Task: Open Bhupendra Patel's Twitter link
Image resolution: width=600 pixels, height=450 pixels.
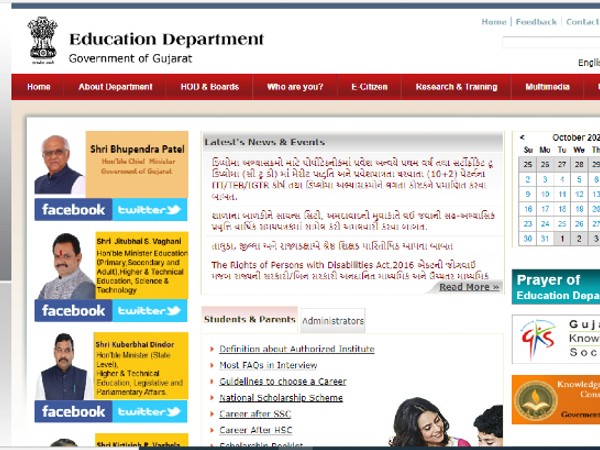Action: pyautogui.click(x=149, y=210)
